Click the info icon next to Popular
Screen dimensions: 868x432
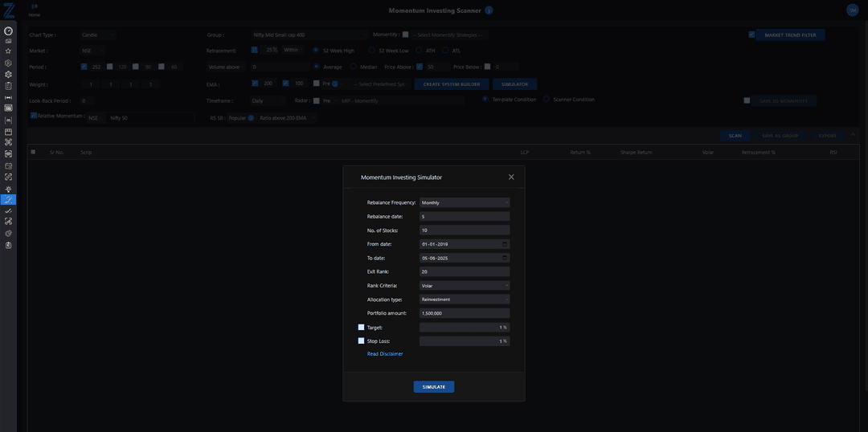[251, 118]
